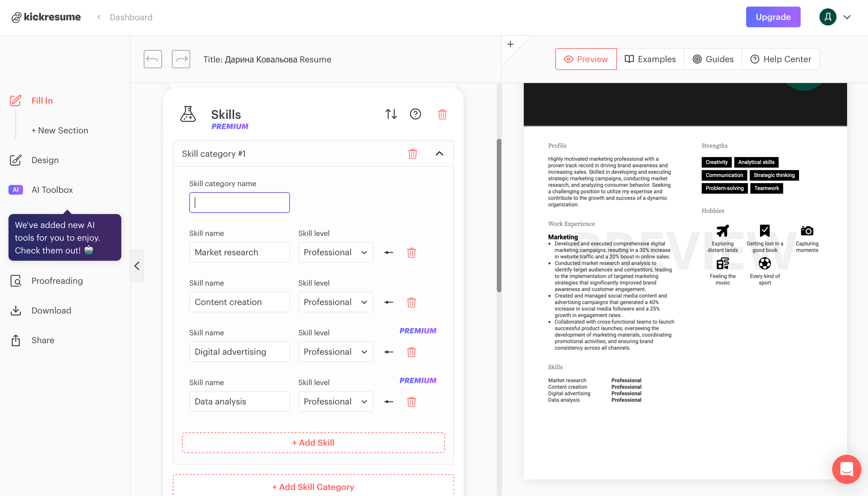
Task: Open the chat support bubble
Action: coord(846,469)
